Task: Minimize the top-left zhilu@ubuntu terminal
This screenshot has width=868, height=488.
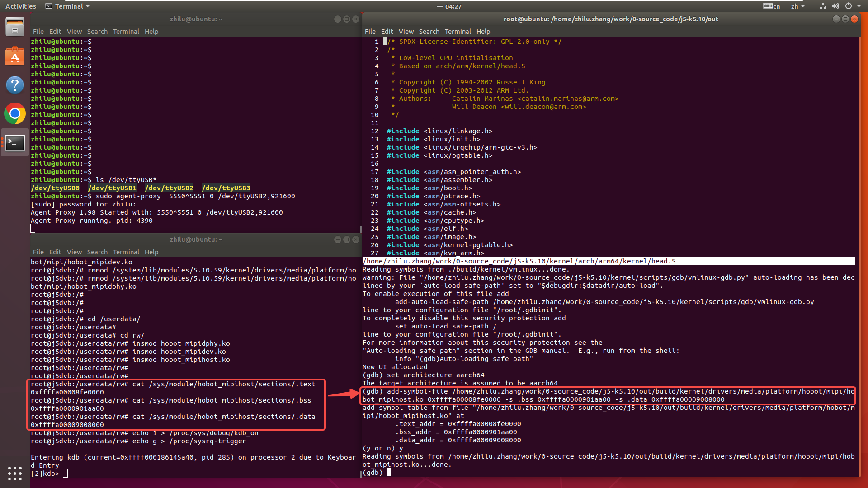Action: tap(337, 19)
